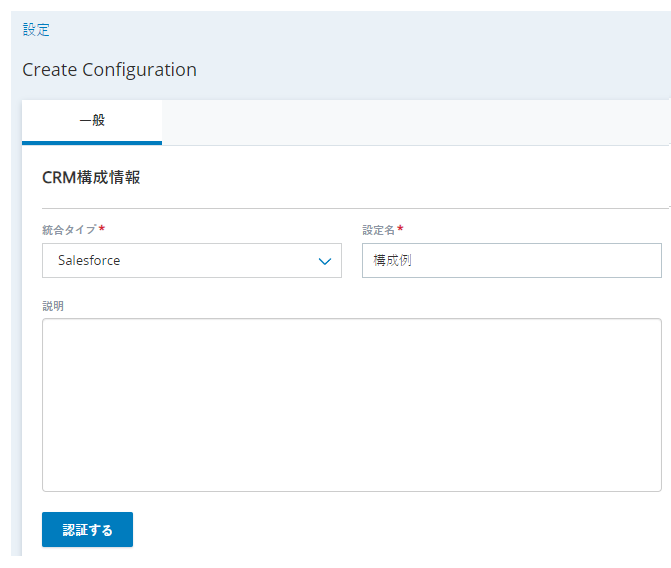Click the red asterisk next to 設定名
The height and width of the screenshot is (568, 671).
coord(400,228)
